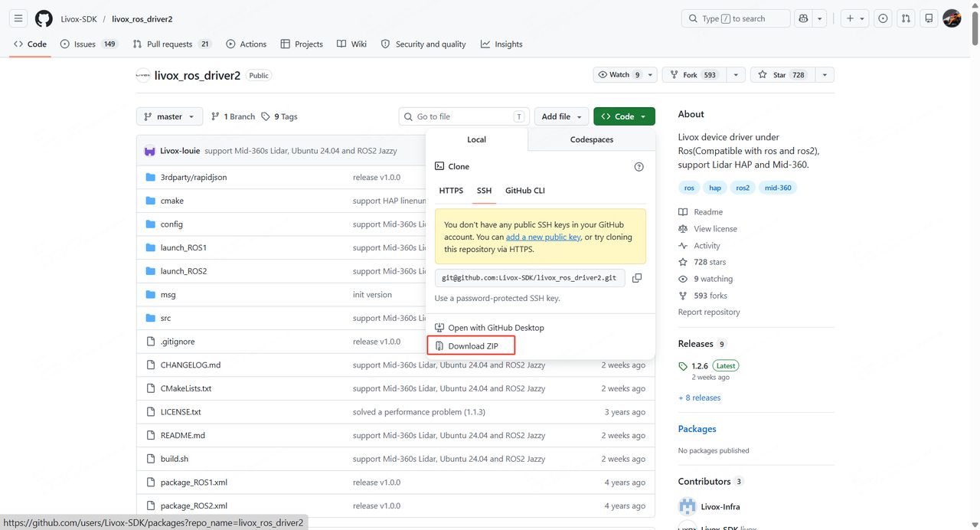Screen dimensions: 980x530
Task: Click the Fork button
Action: click(x=694, y=75)
